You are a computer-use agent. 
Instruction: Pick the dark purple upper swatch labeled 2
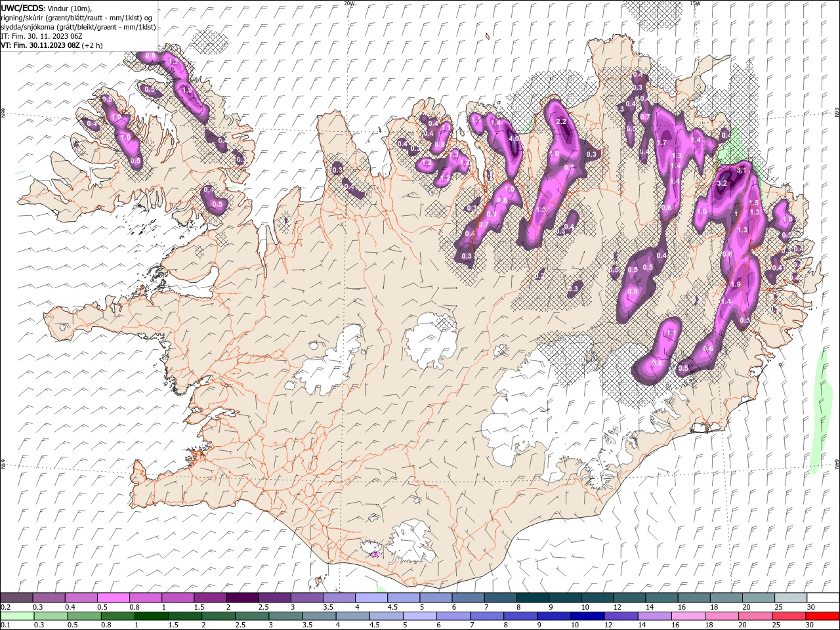(242, 598)
